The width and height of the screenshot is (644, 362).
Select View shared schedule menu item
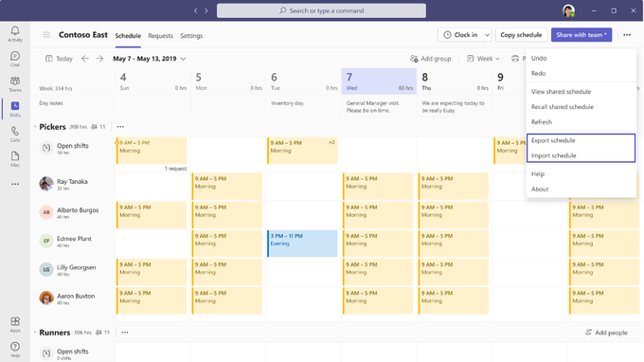click(581, 92)
